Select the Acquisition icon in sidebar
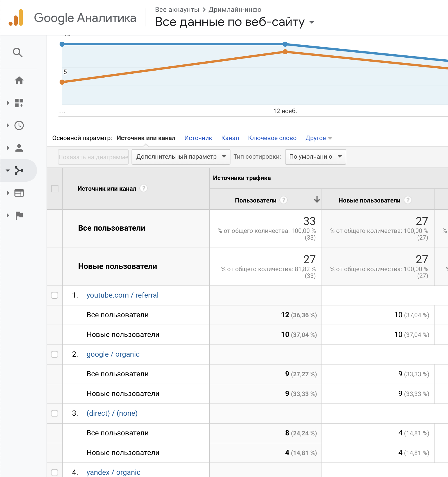The width and height of the screenshot is (448, 477). click(x=19, y=170)
